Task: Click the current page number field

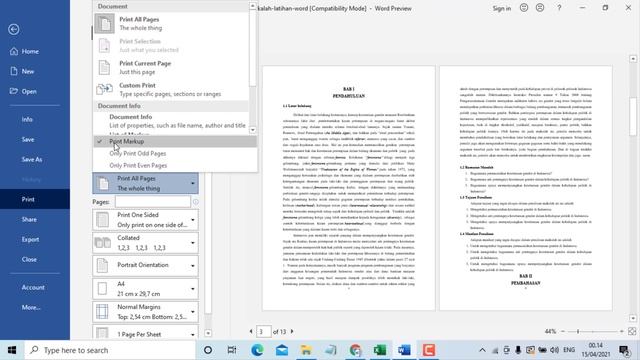Action: 264,331
